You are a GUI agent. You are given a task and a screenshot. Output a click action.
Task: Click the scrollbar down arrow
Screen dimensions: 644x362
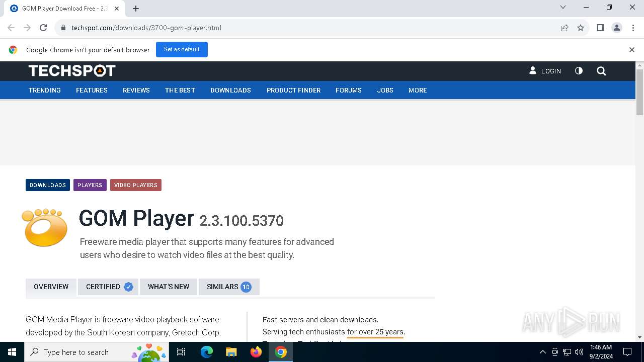639,337
